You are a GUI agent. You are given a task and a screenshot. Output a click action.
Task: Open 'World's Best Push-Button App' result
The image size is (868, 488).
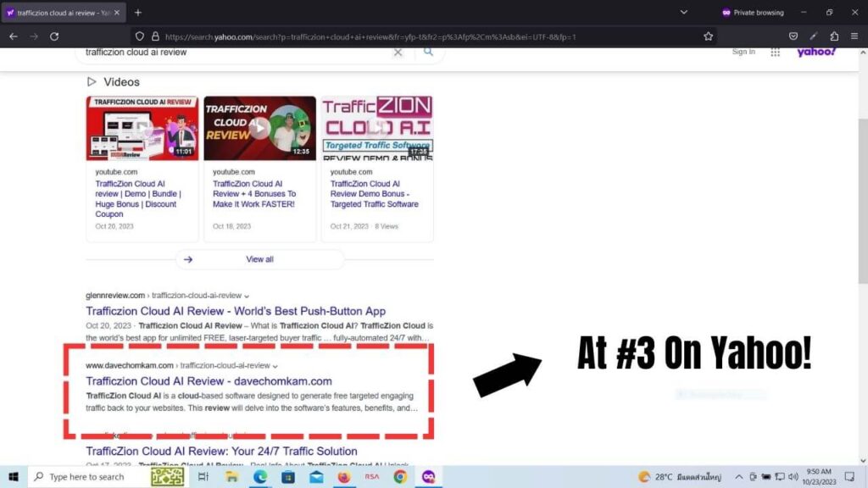pos(236,311)
